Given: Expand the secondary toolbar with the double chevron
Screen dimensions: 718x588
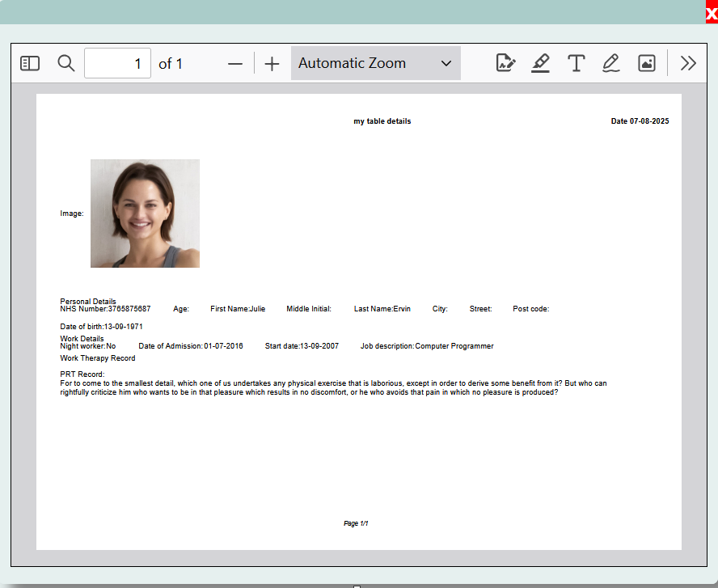Looking at the screenshot, I should [x=688, y=62].
